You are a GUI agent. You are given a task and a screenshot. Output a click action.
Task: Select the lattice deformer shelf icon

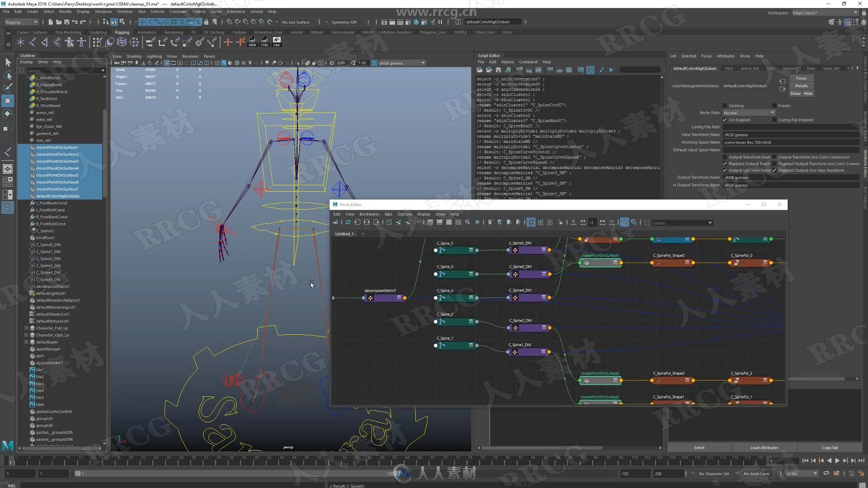tap(122, 42)
